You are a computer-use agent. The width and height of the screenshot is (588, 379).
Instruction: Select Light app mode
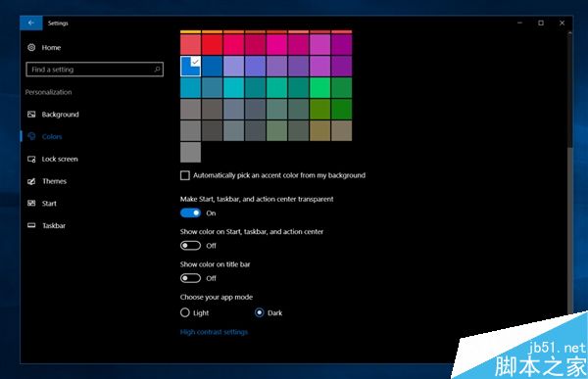pos(185,312)
